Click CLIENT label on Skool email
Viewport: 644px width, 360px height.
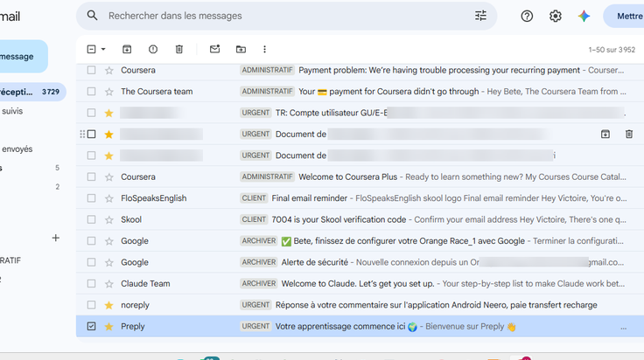pos(254,220)
